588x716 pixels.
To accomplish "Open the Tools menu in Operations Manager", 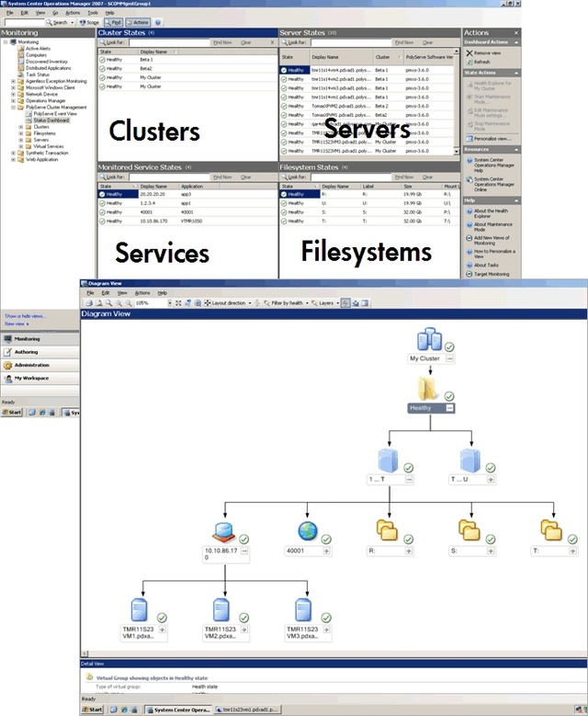I will point(93,13).
